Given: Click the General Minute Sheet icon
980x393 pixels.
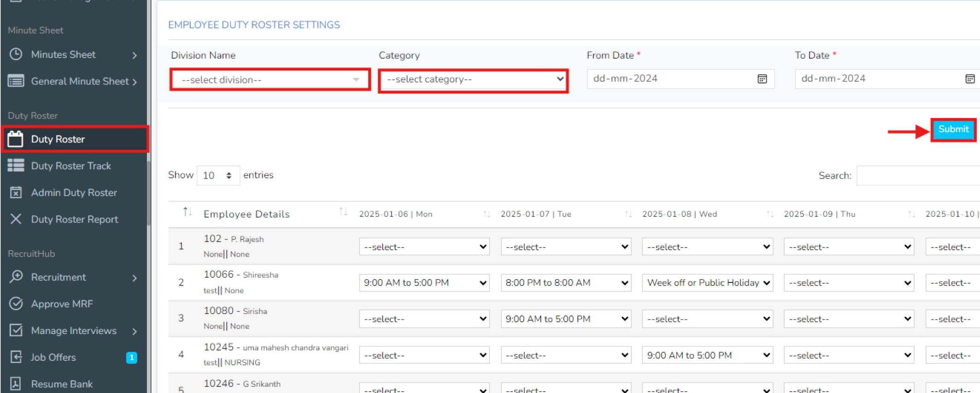Looking at the screenshot, I should click(x=16, y=81).
